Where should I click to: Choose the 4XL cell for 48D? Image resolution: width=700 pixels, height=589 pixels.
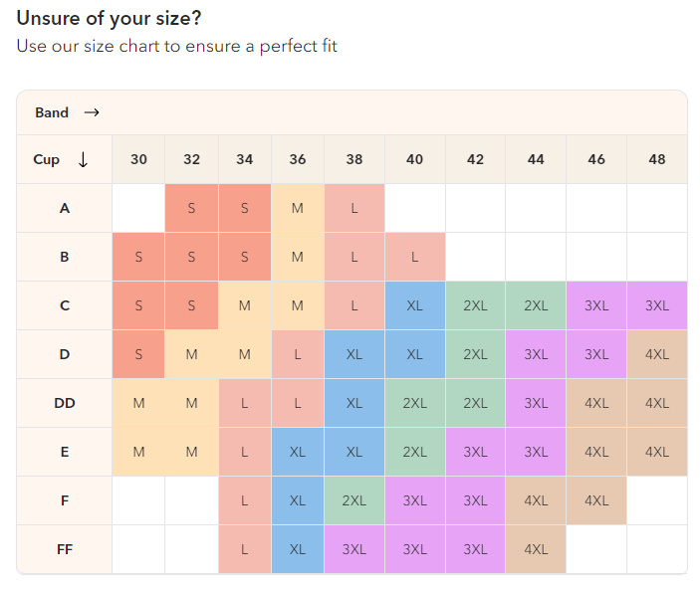click(656, 354)
